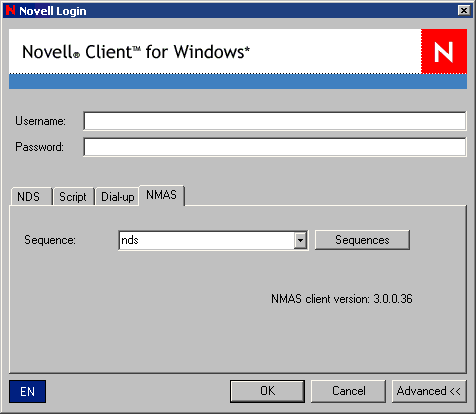This screenshot has width=476, height=414.
Task: Select the NMAS tab
Action: (162, 195)
